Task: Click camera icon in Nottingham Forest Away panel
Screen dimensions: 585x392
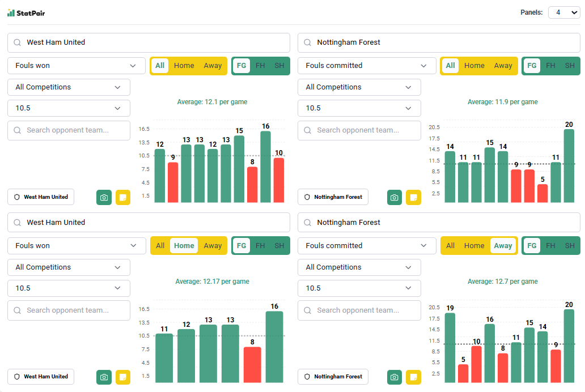Action: pos(395,377)
